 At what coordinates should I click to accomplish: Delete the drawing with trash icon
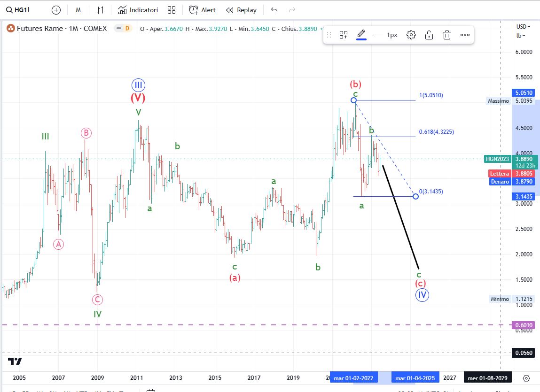click(446, 35)
